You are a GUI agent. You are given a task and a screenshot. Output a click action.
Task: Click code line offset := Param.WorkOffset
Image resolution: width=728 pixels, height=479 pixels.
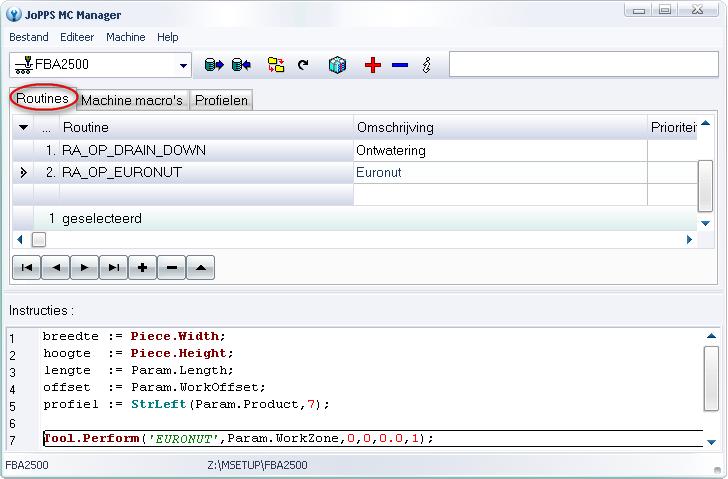point(154,387)
